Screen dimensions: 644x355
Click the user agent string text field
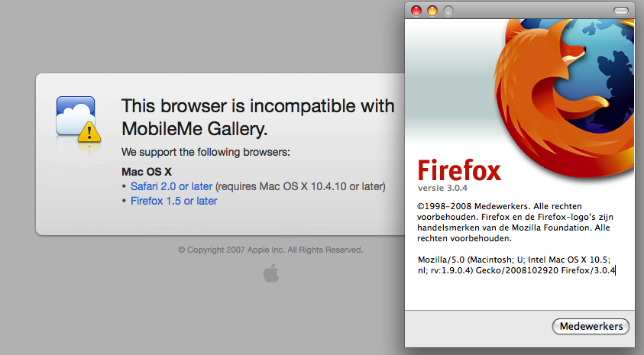[x=516, y=265]
